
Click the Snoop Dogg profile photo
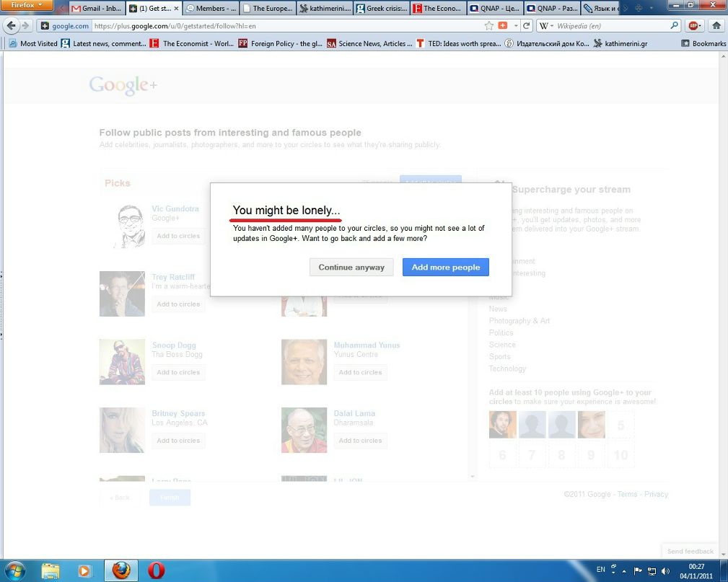[122, 362]
